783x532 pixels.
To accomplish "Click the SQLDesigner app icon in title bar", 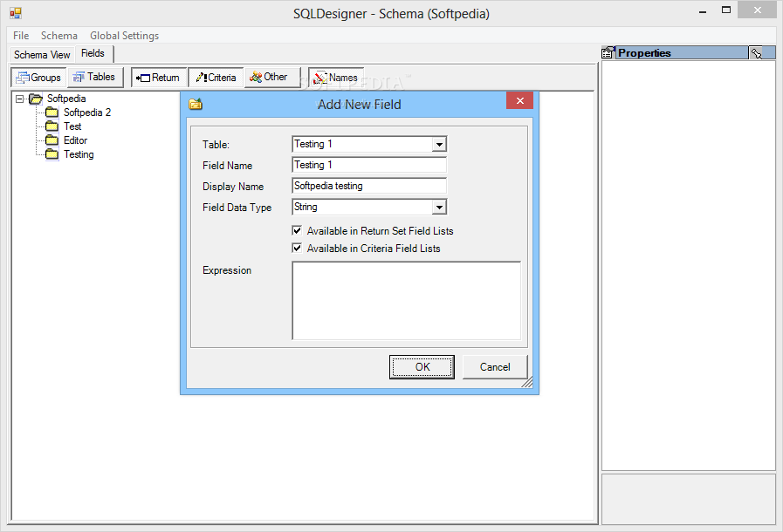I will (16, 13).
